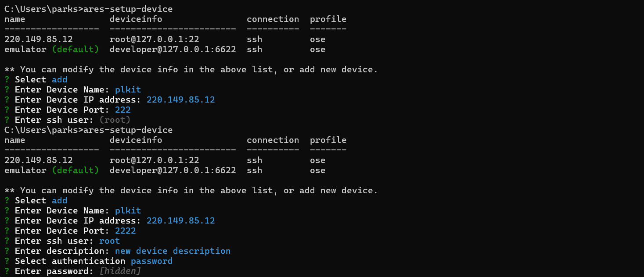Select the blue 'password' authentication value
644x277 pixels.
[x=151, y=261]
